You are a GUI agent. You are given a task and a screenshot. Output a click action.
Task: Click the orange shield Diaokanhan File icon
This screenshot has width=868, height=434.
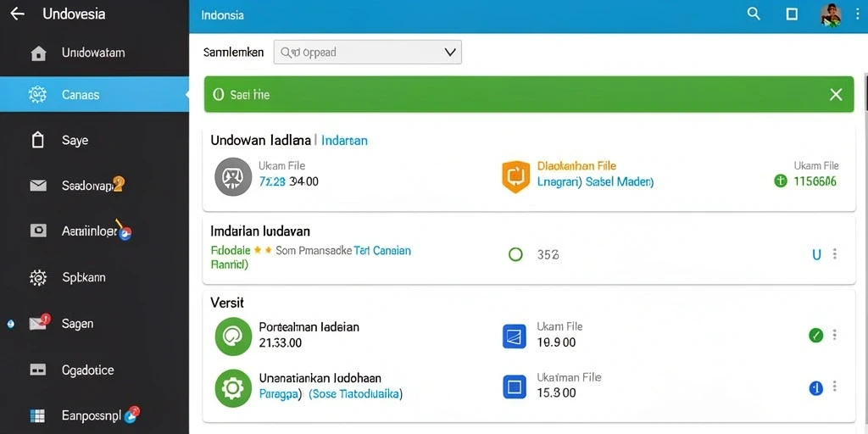click(516, 176)
